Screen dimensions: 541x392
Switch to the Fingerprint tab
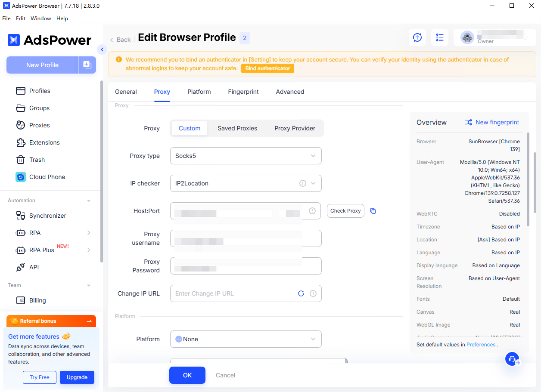point(243,92)
